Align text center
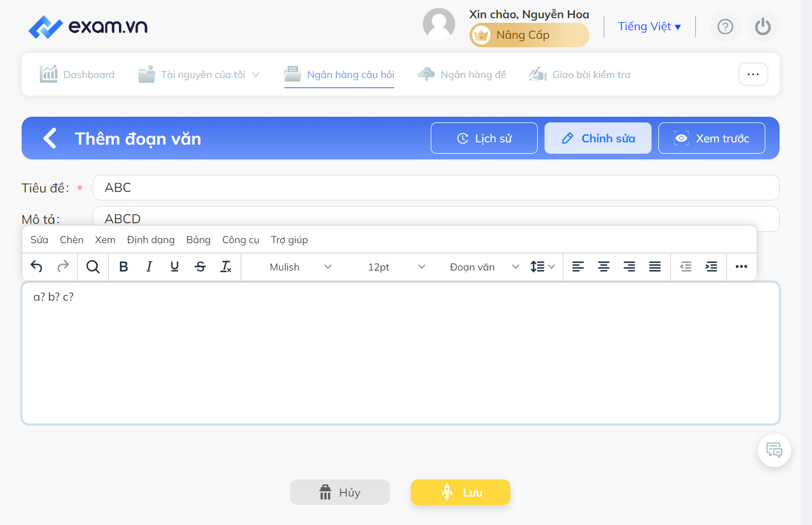 (x=604, y=266)
